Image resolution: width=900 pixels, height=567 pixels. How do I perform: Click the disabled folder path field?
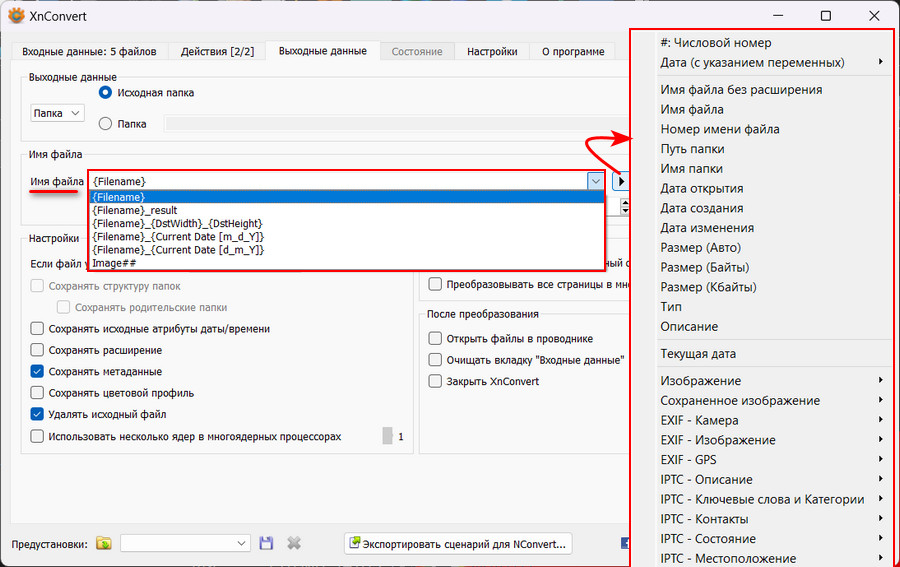tap(396, 123)
